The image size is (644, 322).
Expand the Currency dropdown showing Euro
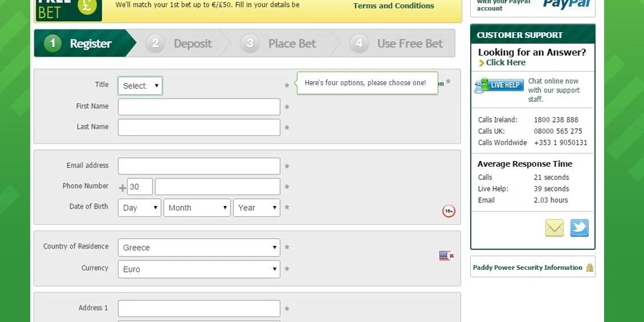199,269
